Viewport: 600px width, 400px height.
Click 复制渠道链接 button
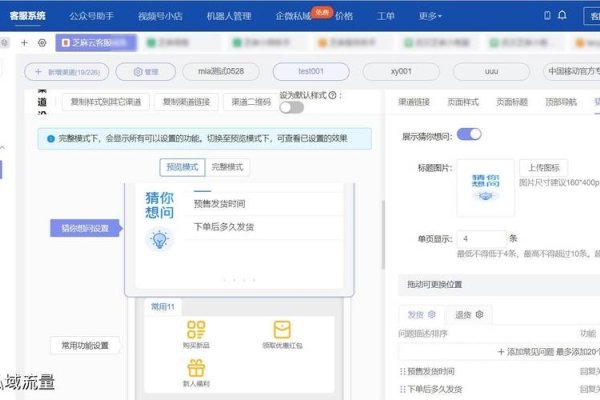tap(186, 102)
